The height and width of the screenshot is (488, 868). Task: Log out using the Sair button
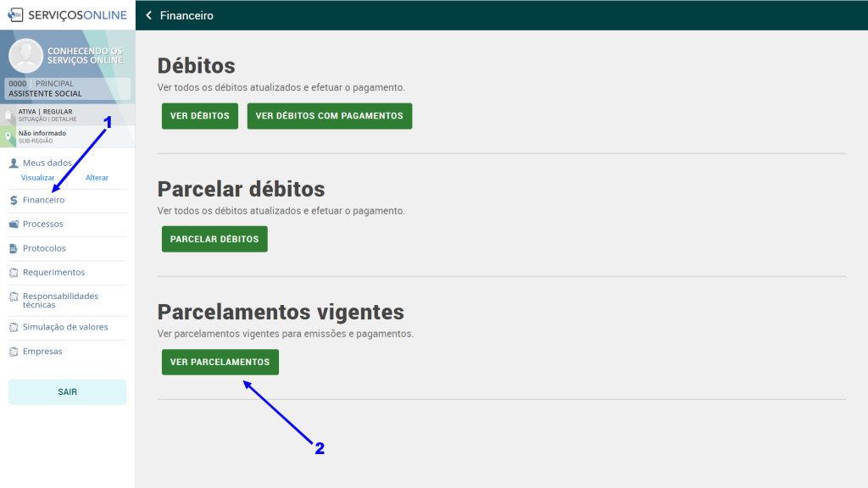tap(67, 392)
